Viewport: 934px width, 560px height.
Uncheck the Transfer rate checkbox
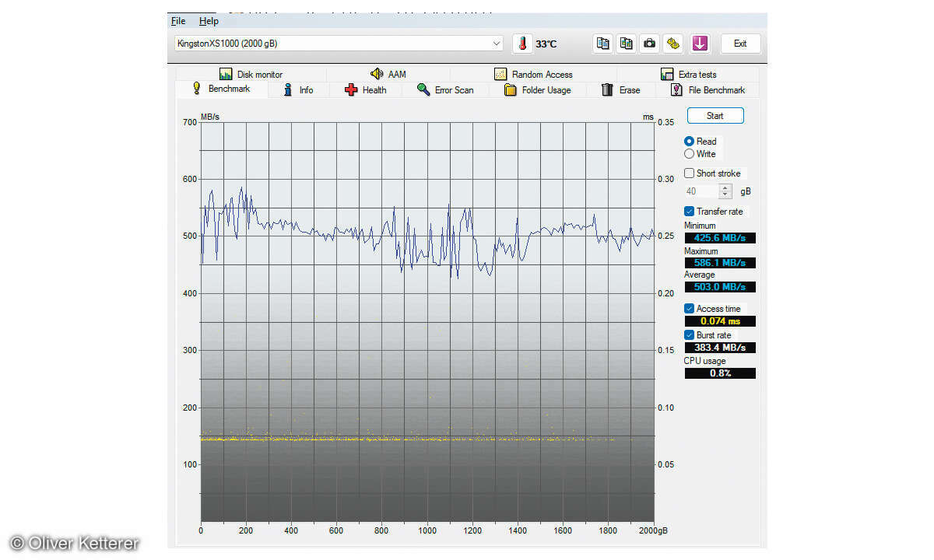[x=689, y=212]
